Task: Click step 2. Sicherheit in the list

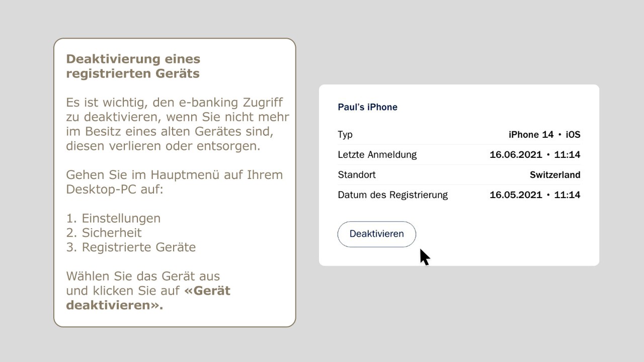Action: click(104, 233)
